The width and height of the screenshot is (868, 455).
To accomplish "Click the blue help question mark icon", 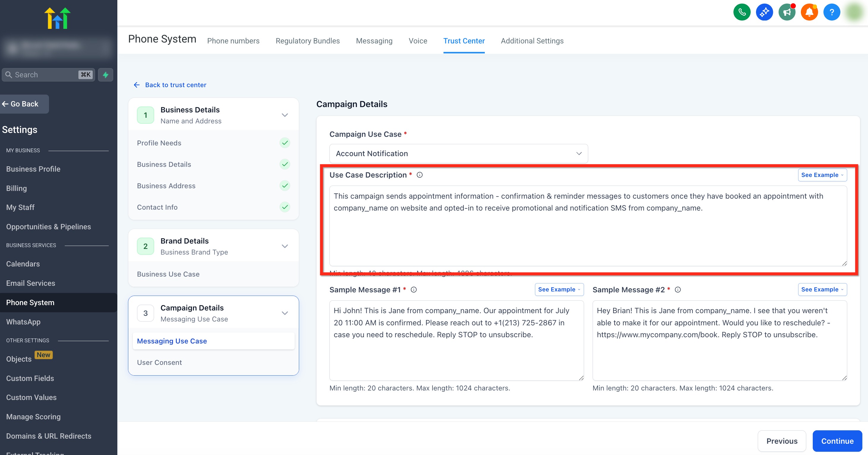I will (831, 12).
